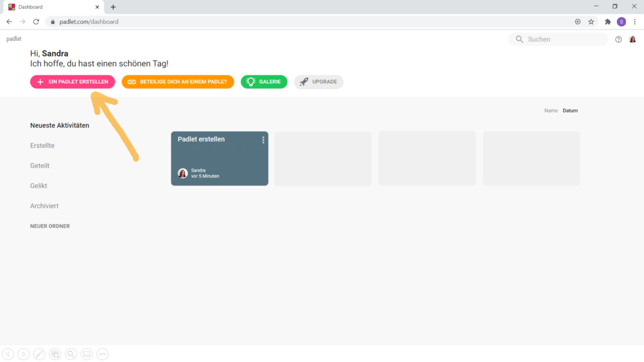The width and height of the screenshot is (644, 362).
Task: Open a new browser tab
Action: 113,7
